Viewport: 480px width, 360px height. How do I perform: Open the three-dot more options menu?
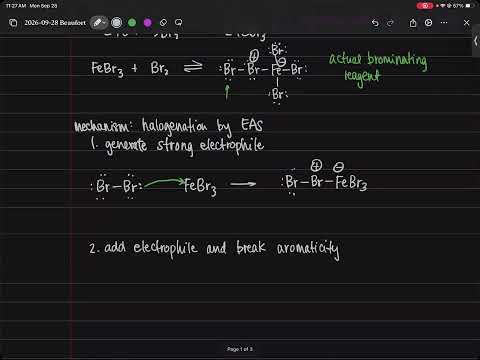[444, 23]
